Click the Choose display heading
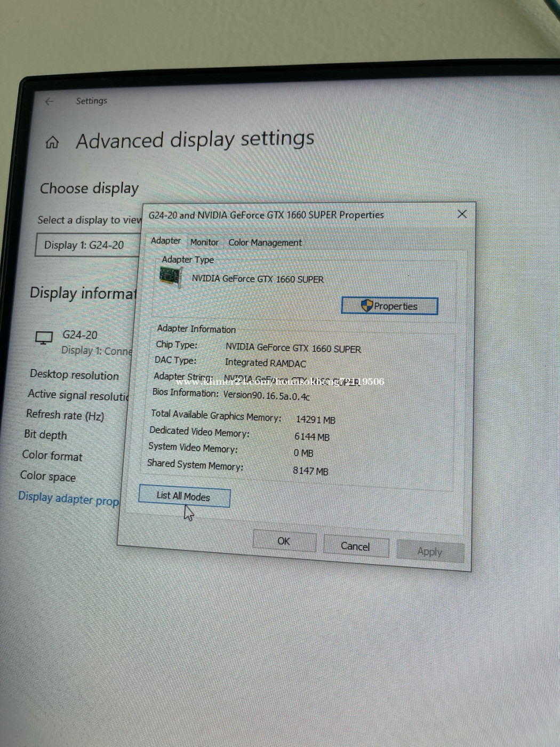The height and width of the screenshot is (747, 560). 89,188
